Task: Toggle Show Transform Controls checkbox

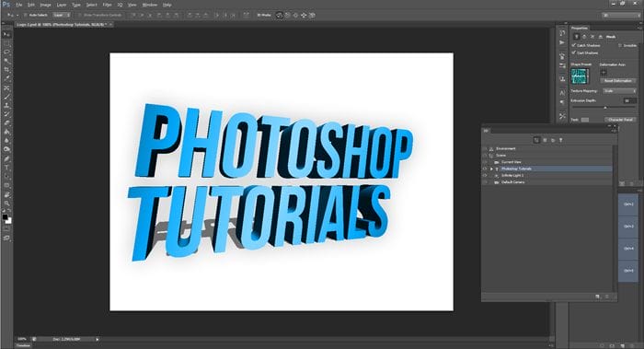Action: click(x=80, y=16)
